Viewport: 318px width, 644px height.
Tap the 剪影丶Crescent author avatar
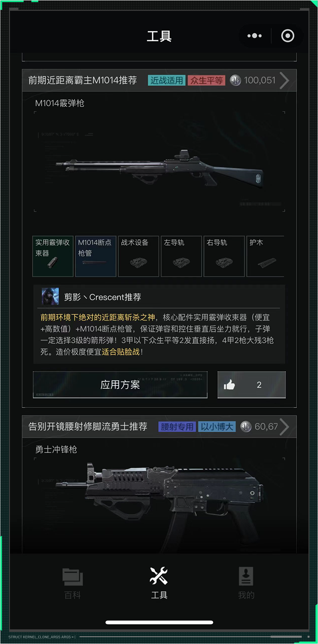pyautogui.click(x=50, y=297)
